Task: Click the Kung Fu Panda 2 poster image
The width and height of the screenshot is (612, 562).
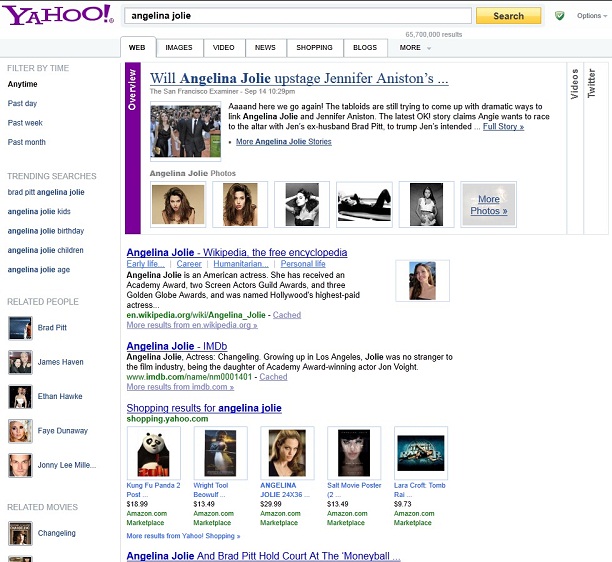Action: click(x=154, y=453)
